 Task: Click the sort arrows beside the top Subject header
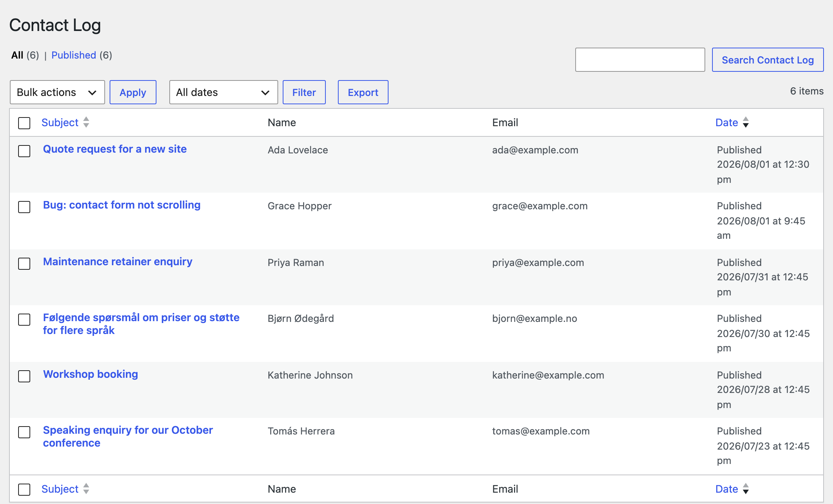coord(86,122)
